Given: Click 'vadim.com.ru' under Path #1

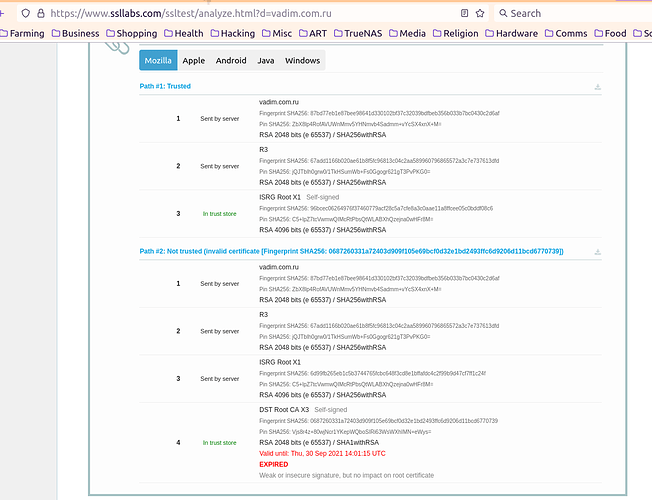Looking at the screenshot, I should coord(279,102).
